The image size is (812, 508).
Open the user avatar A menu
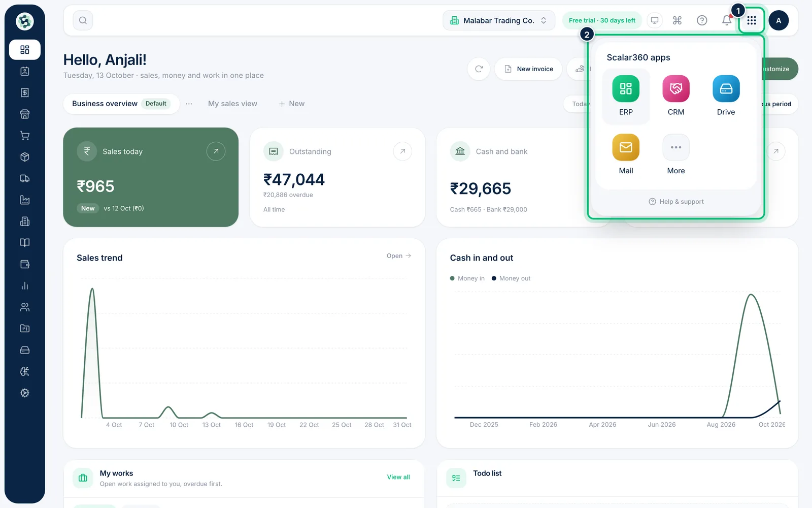pos(779,20)
